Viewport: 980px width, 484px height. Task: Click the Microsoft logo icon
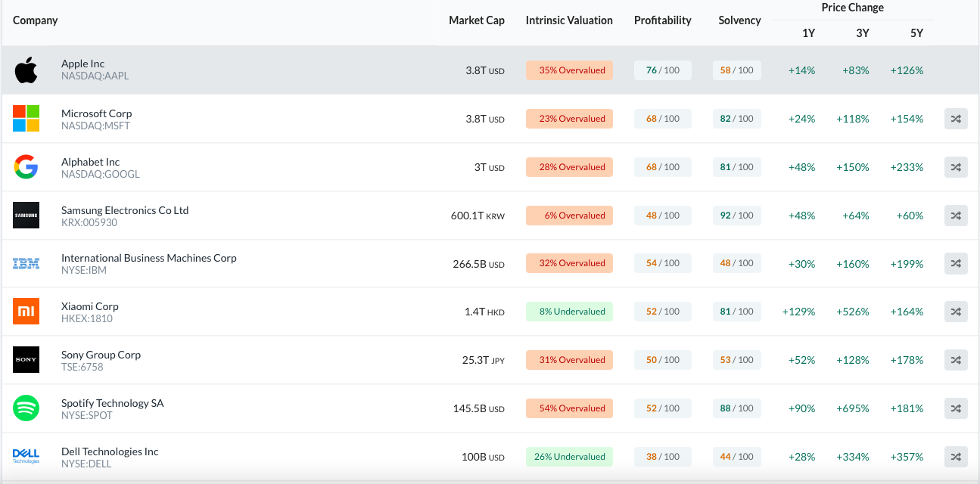[x=26, y=119]
